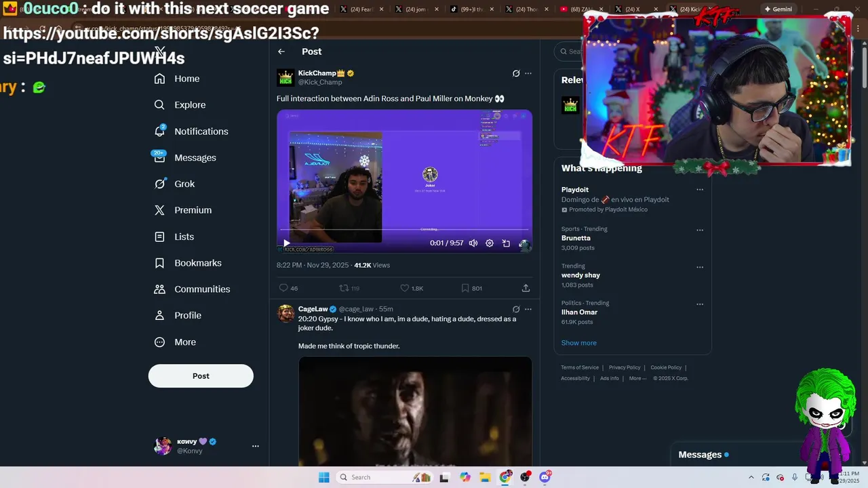The height and width of the screenshot is (488, 868).
Task: Click Show more under trends
Action: (x=578, y=343)
